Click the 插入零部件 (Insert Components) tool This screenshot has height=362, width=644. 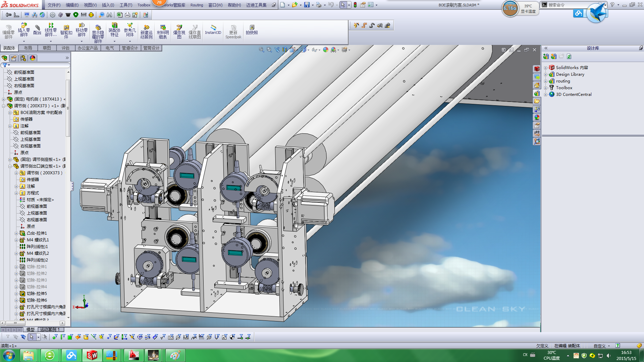[24, 30]
